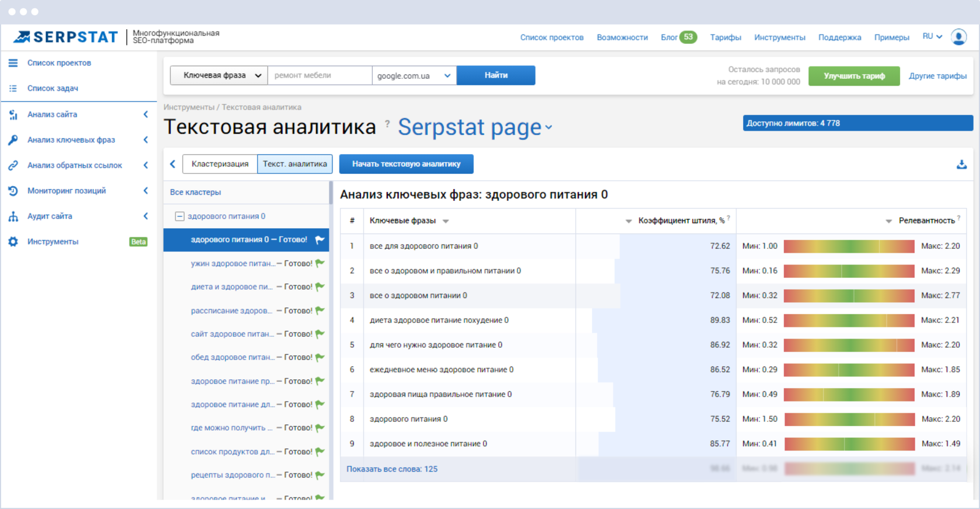980x509 pixels.
Task: Click the flag icon on ужин здоровое питание row
Action: pyautogui.click(x=320, y=263)
